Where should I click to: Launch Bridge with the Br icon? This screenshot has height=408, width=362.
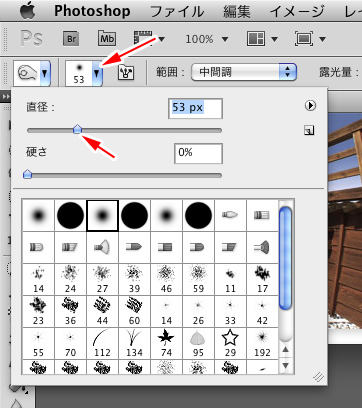[x=71, y=39]
